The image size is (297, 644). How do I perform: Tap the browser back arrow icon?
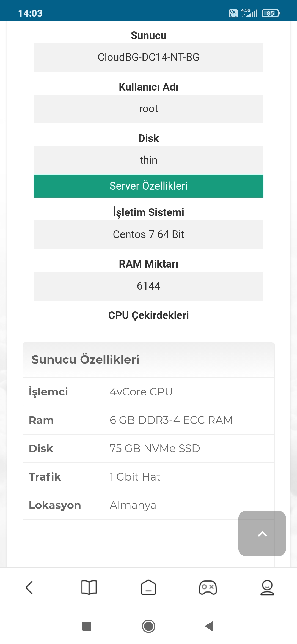(x=29, y=588)
